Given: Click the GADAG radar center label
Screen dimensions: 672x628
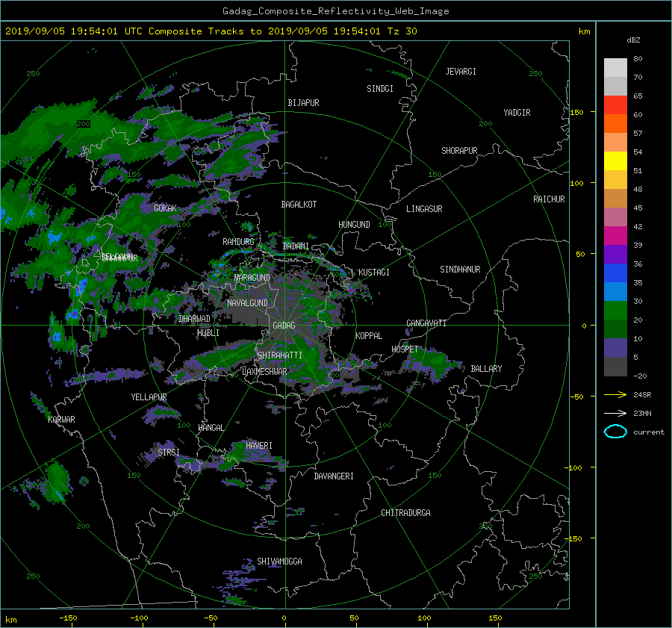Looking at the screenshot, I should [284, 326].
